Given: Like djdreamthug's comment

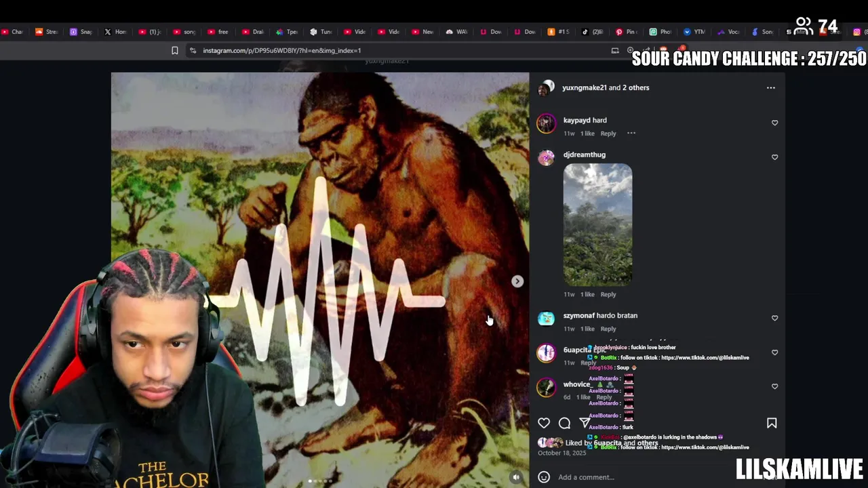Looking at the screenshot, I should tap(774, 157).
